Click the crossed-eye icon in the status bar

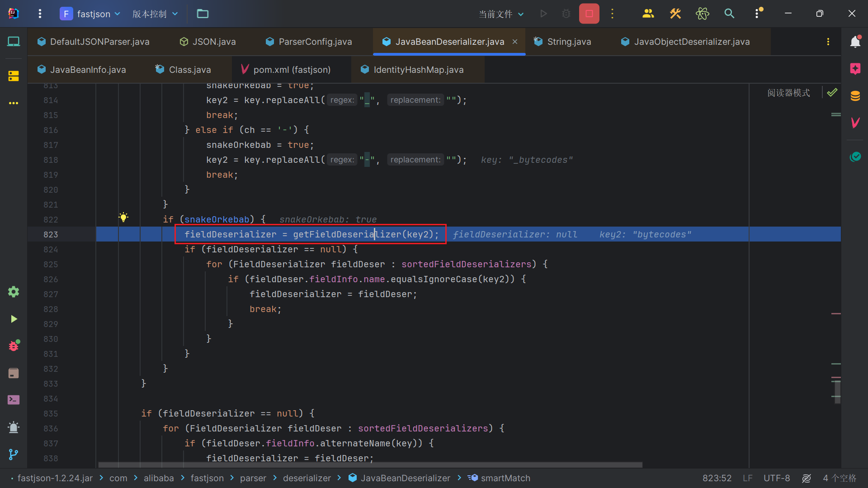pyautogui.click(x=807, y=478)
